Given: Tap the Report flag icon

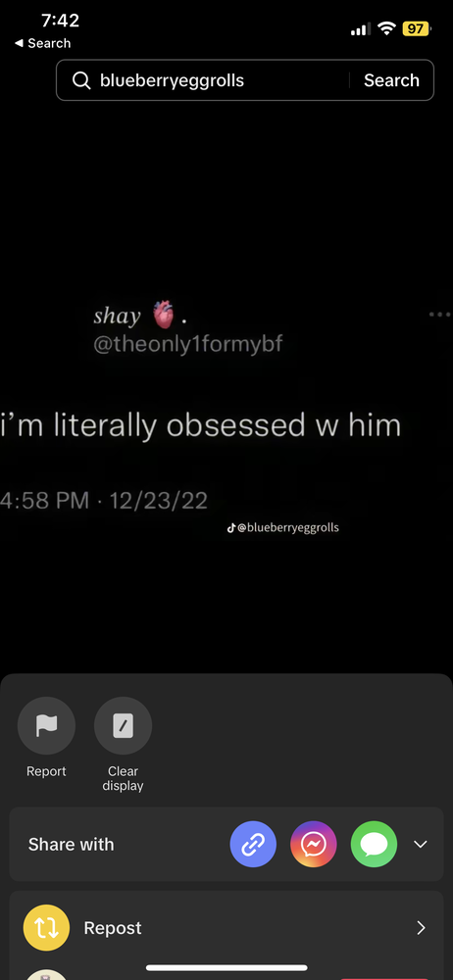Looking at the screenshot, I should click(46, 725).
